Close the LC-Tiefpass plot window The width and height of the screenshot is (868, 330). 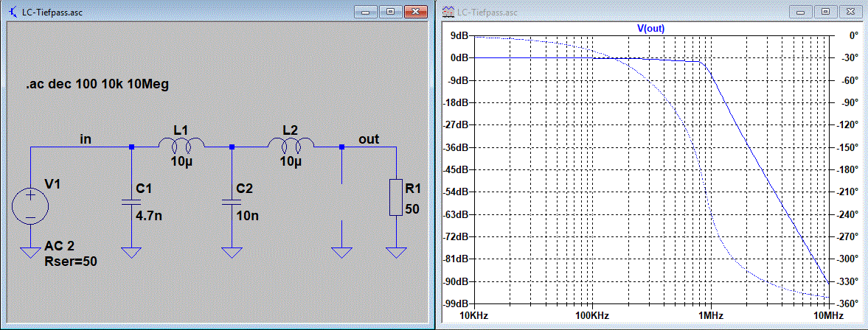(x=851, y=11)
